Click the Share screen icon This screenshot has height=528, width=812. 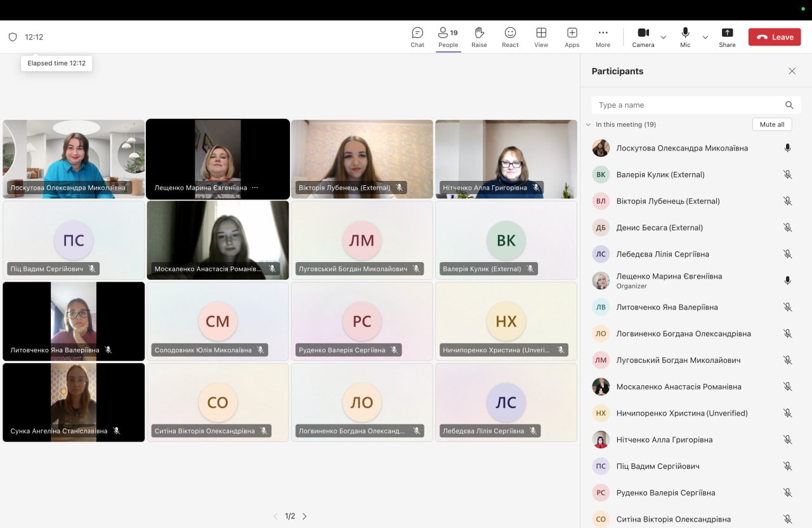pyautogui.click(x=727, y=37)
